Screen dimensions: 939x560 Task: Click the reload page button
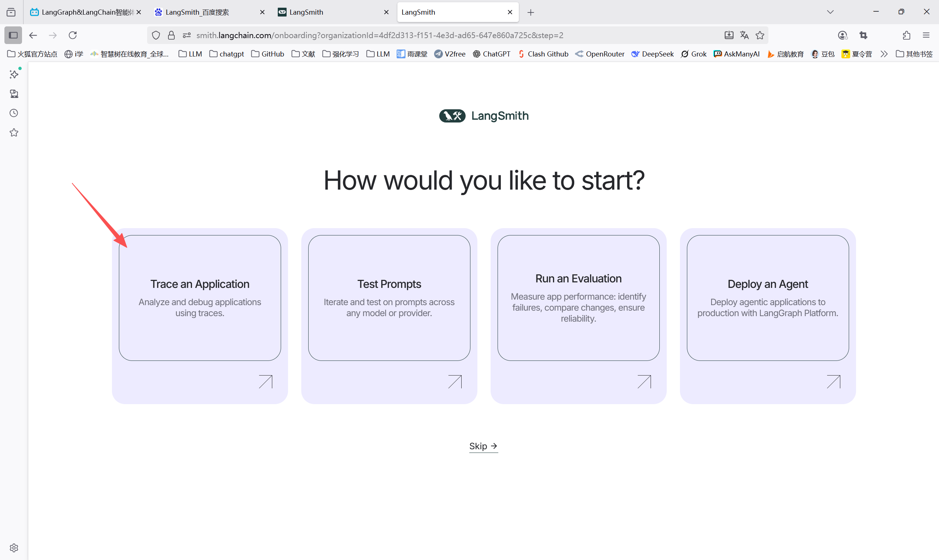point(73,35)
